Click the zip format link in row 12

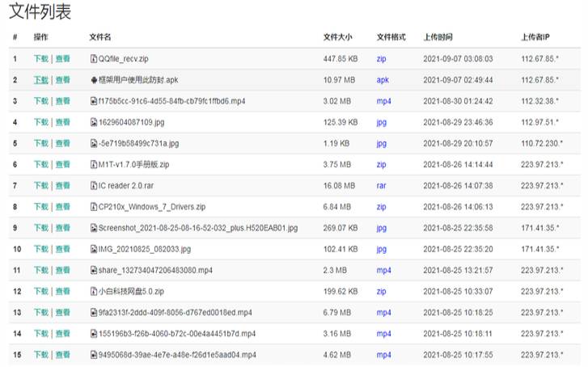click(x=382, y=292)
